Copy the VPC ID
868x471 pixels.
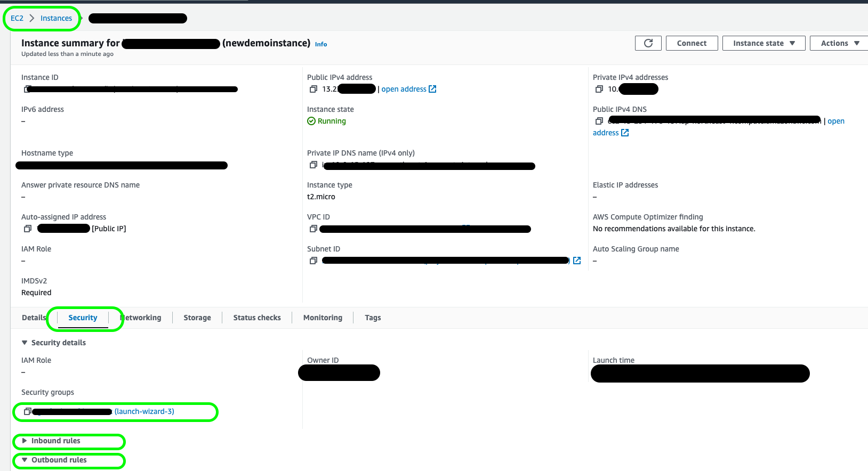click(314, 229)
